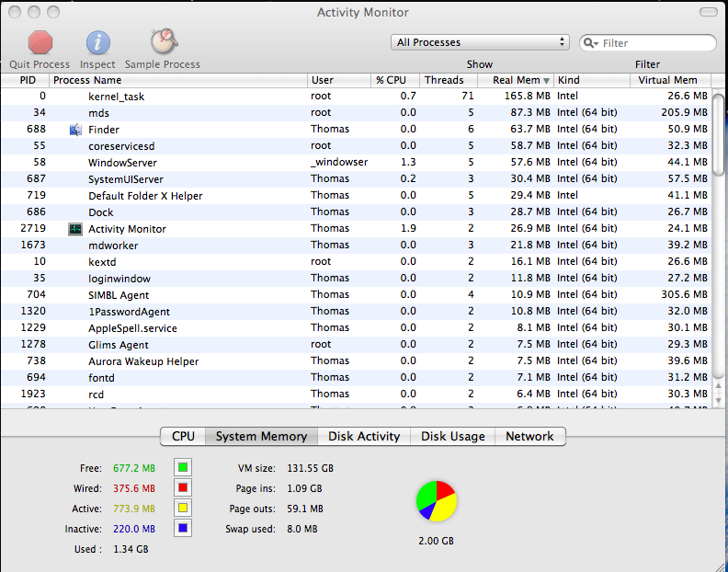Click the Page ins 1.09 GB value
This screenshot has height=572, width=728.
pyautogui.click(x=304, y=488)
